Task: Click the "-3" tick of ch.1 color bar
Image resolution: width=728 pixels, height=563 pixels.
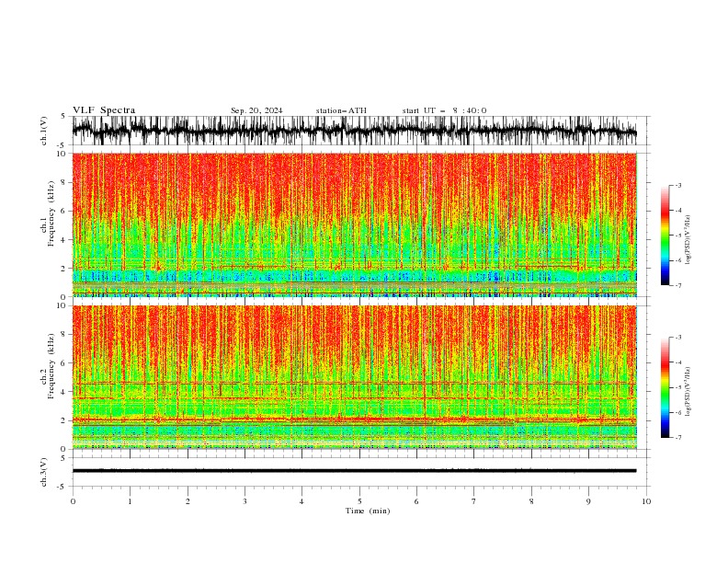Action: coord(678,185)
